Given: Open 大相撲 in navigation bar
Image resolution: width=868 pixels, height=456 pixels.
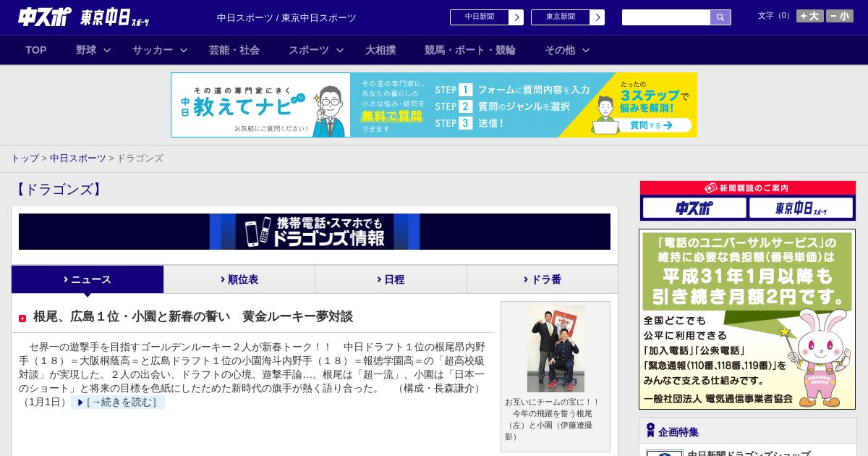Looking at the screenshot, I should (380, 50).
